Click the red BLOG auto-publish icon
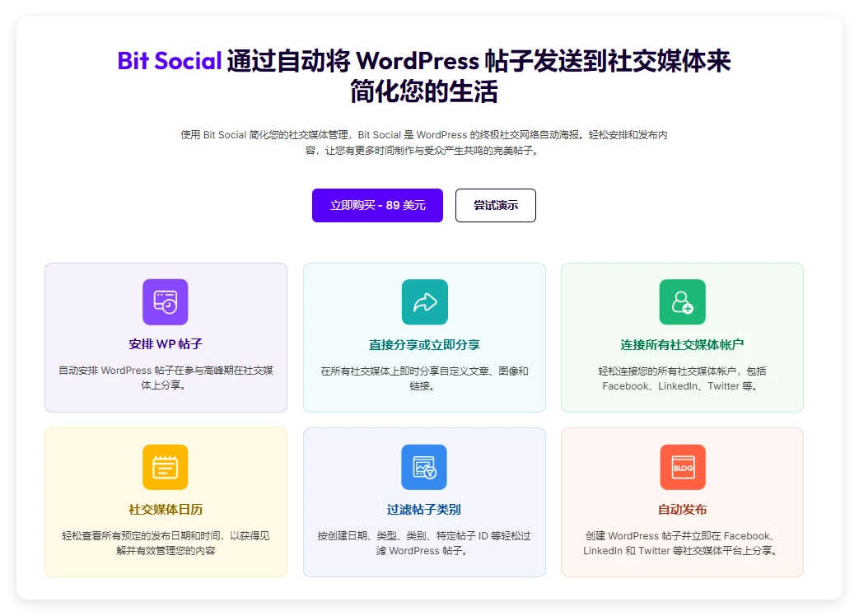The image size is (859, 616). (x=681, y=466)
